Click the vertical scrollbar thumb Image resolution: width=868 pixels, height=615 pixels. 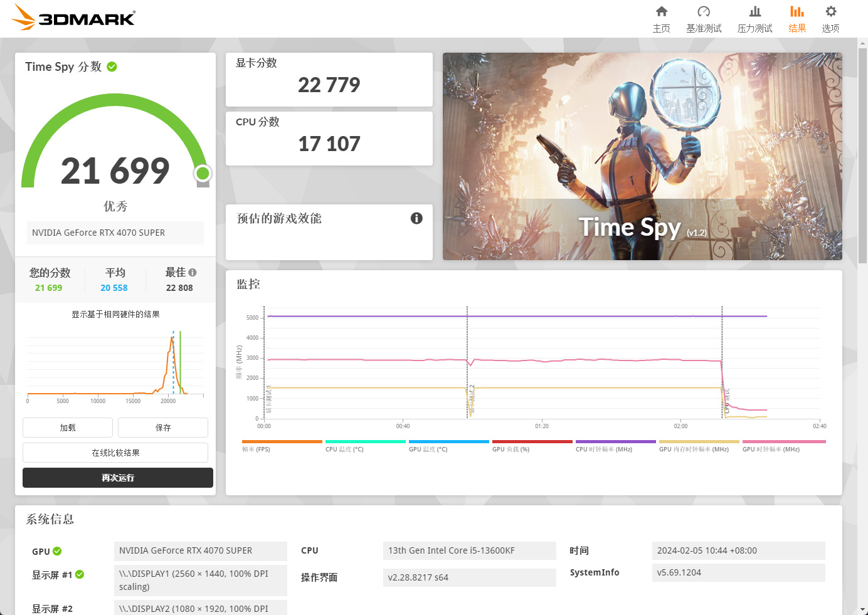point(862,155)
